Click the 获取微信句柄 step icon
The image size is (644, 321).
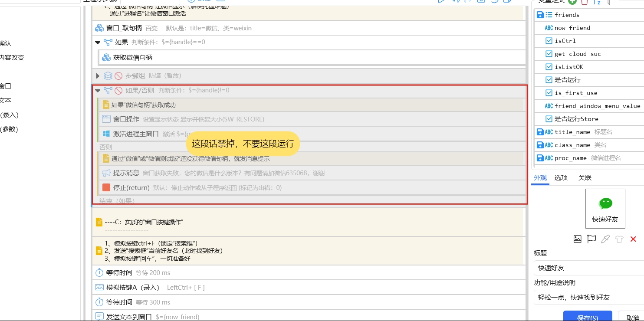106,58
